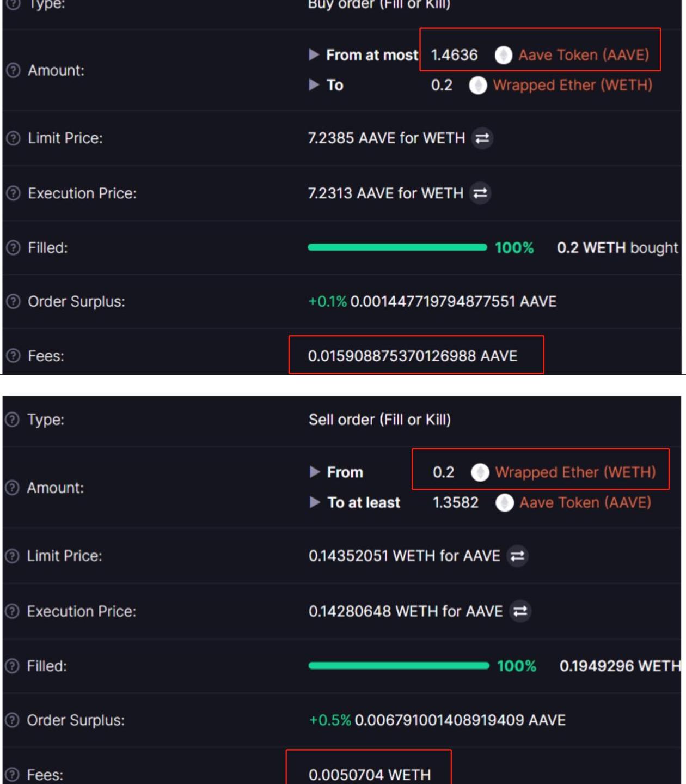686x784 pixels.
Task: Click help icon next to 7.2385 Limit Price row
Action: tap(13, 138)
